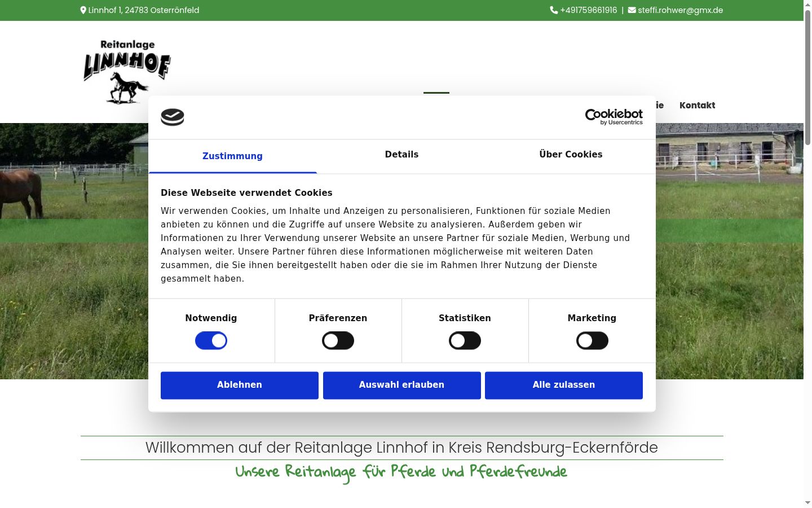The image size is (812, 508).
Task: Turn on the Marketing cookie switch
Action: (592, 341)
